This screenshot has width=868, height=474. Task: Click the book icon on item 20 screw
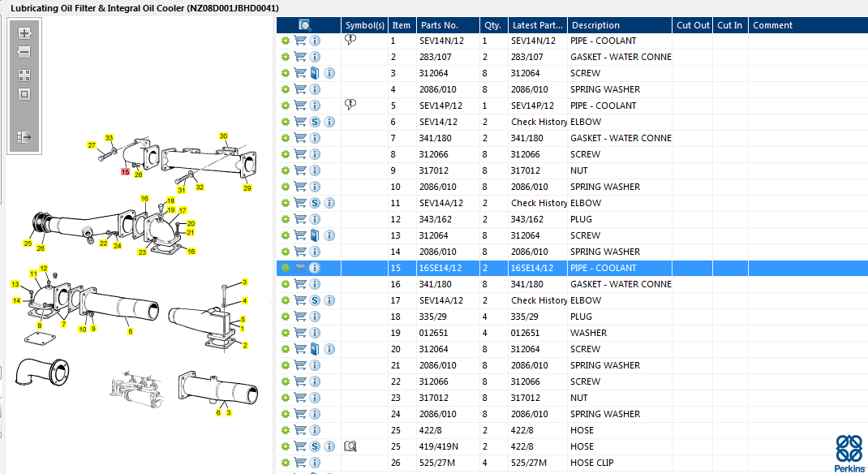(315, 349)
